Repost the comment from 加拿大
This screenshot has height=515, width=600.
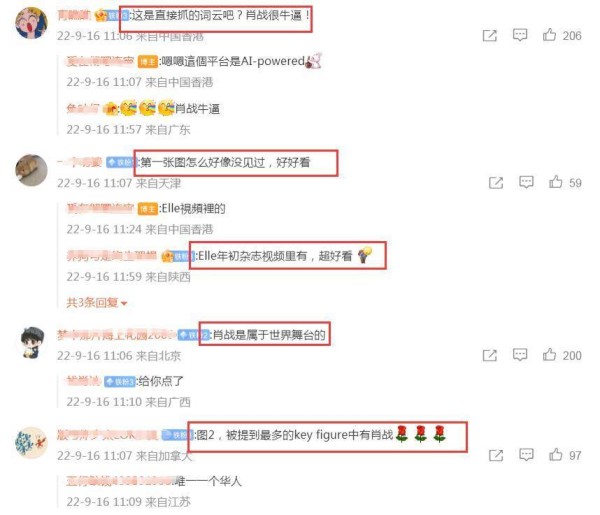click(x=496, y=455)
